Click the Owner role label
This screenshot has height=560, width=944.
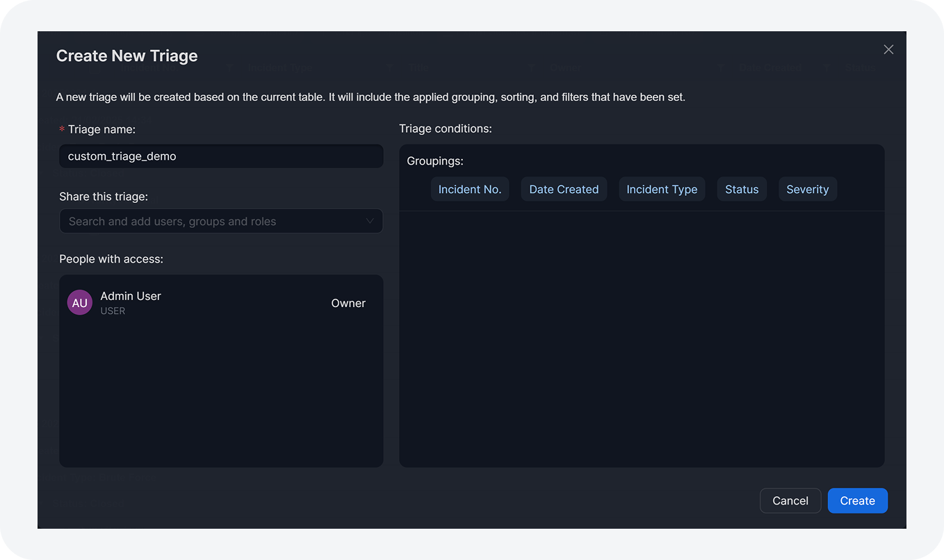(348, 303)
